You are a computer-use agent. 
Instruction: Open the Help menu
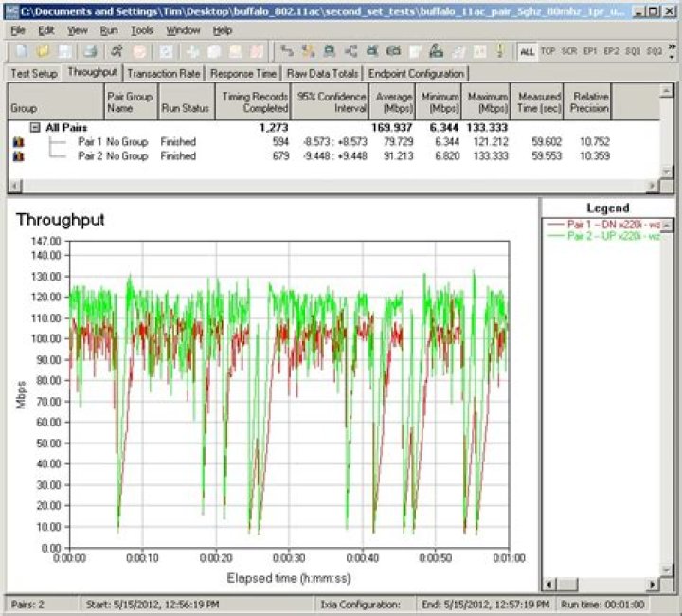[223, 30]
